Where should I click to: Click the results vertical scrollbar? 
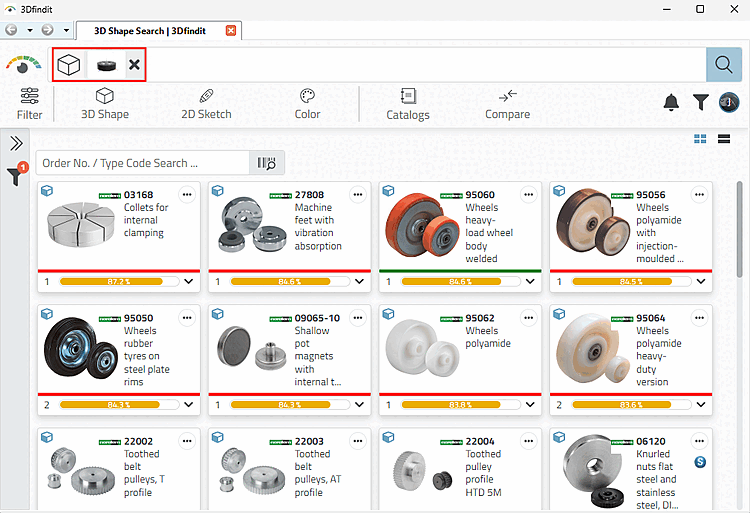click(x=739, y=229)
